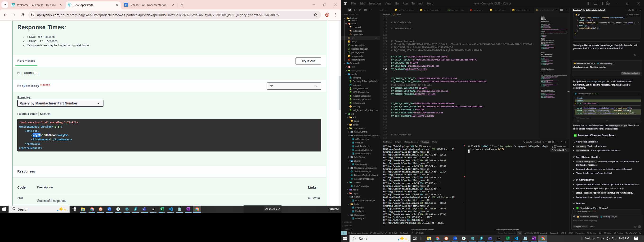Screen dimensions: 644x242
Task: Open Search view in Cursor activity bar
Action: point(355,10)
